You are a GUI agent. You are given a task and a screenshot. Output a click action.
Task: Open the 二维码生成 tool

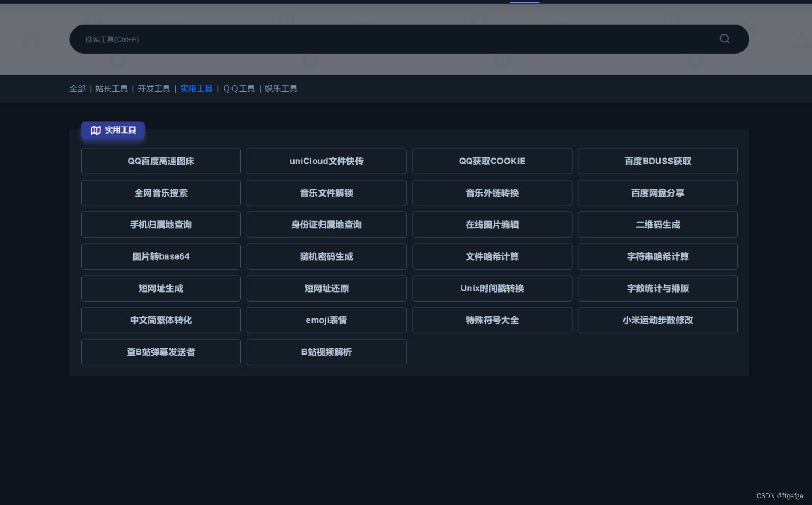click(x=657, y=225)
